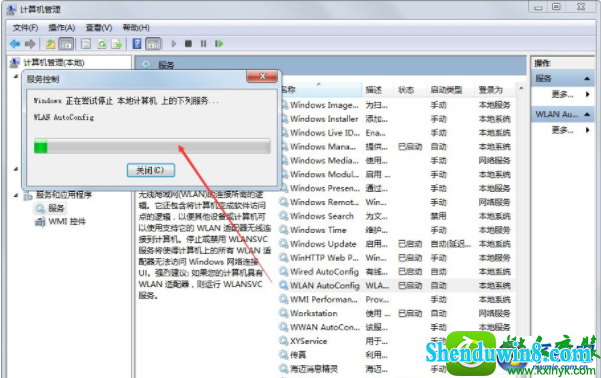Click the gear icon beside XYService
This screenshot has width=601, height=378.
pyautogui.click(x=283, y=340)
